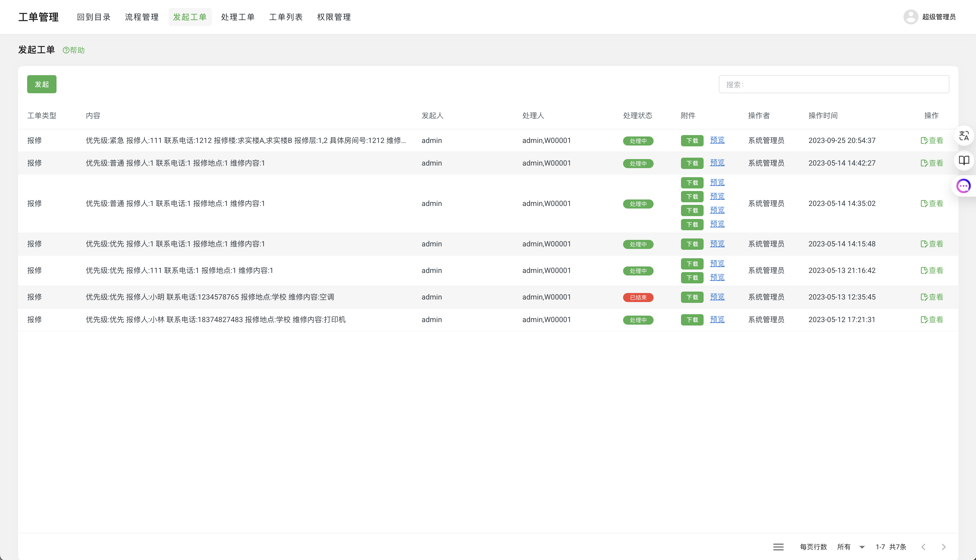Select the 发起工单 tab

pyautogui.click(x=190, y=17)
